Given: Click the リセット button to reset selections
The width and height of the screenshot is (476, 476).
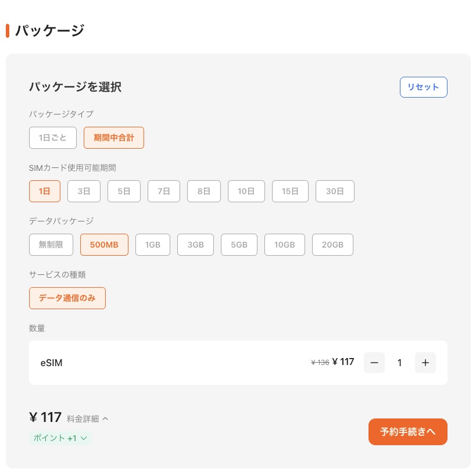Looking at the screenshot, I should pos(423,87).
